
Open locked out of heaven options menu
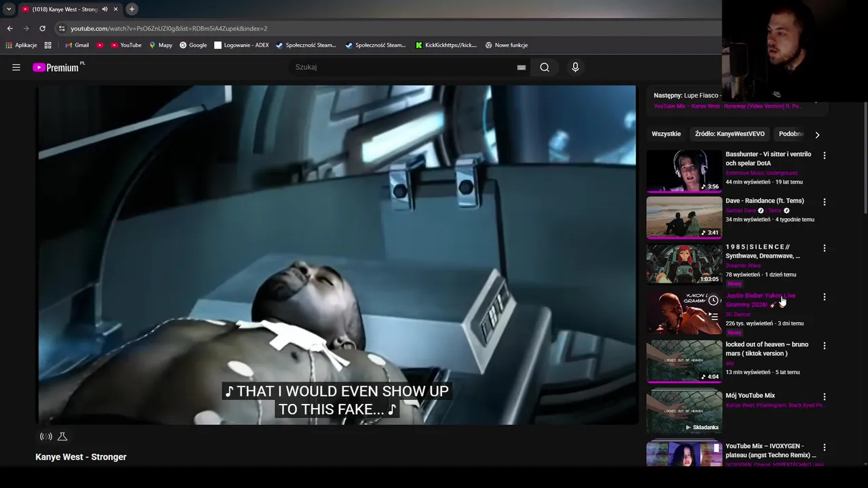(825, 346)
